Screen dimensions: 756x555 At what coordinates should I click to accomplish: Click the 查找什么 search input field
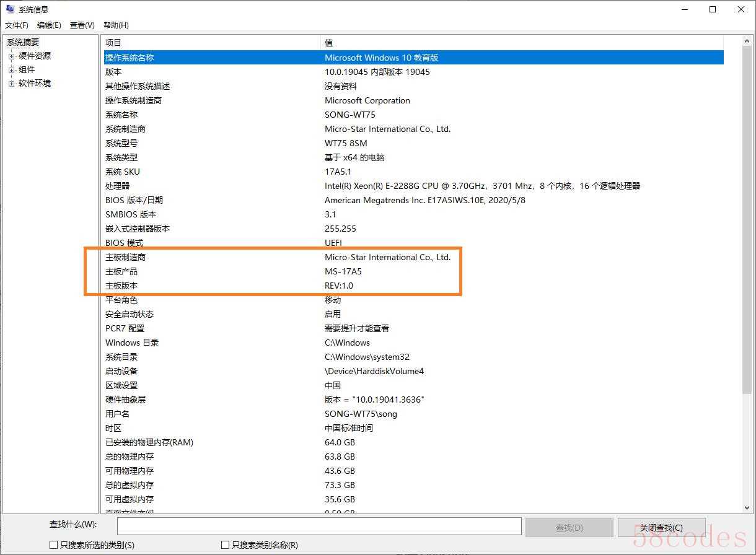click(319, 526)
